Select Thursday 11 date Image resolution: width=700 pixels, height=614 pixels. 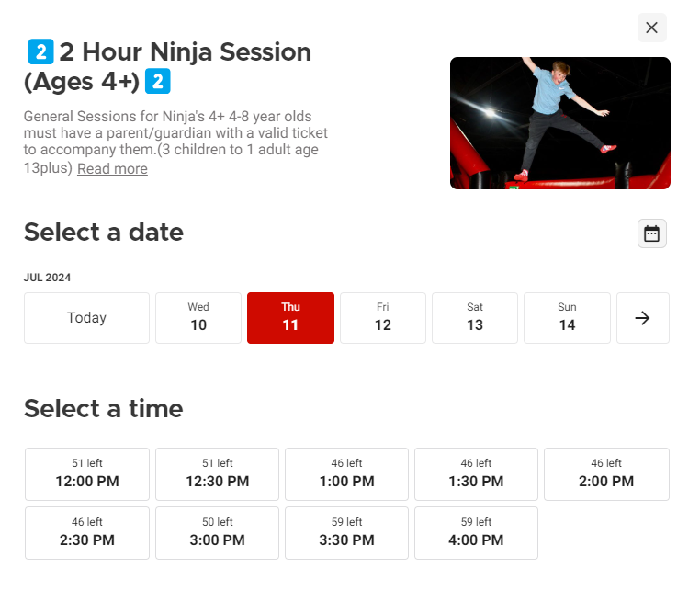pyautogui.click(x=290, y=318)
